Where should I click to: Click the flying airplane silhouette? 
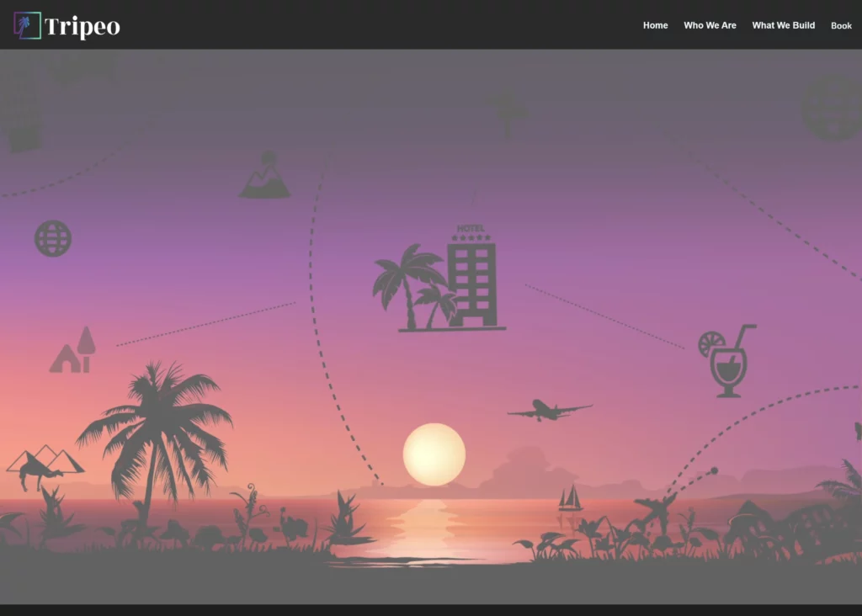pos(549,409)
